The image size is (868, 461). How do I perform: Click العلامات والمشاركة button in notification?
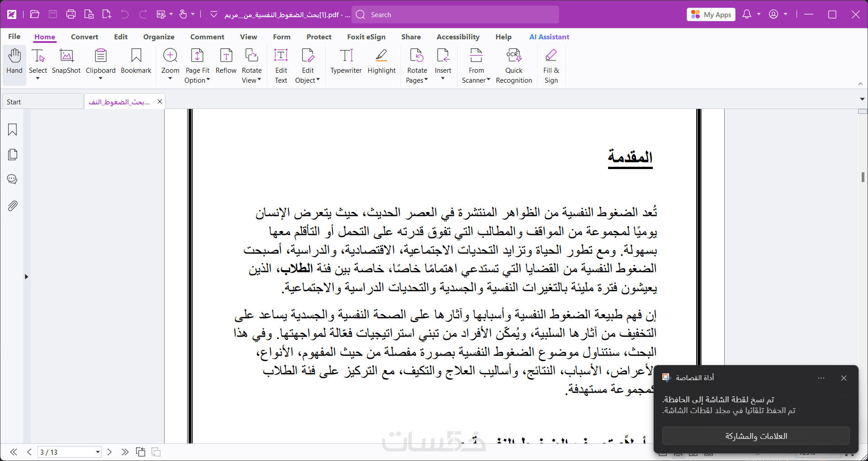(756, 436)
